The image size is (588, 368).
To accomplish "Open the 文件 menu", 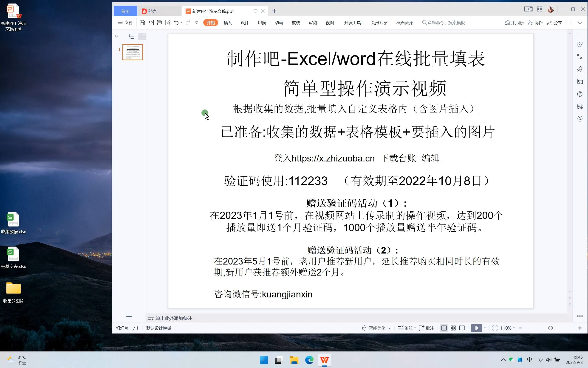I will (125, 23).
